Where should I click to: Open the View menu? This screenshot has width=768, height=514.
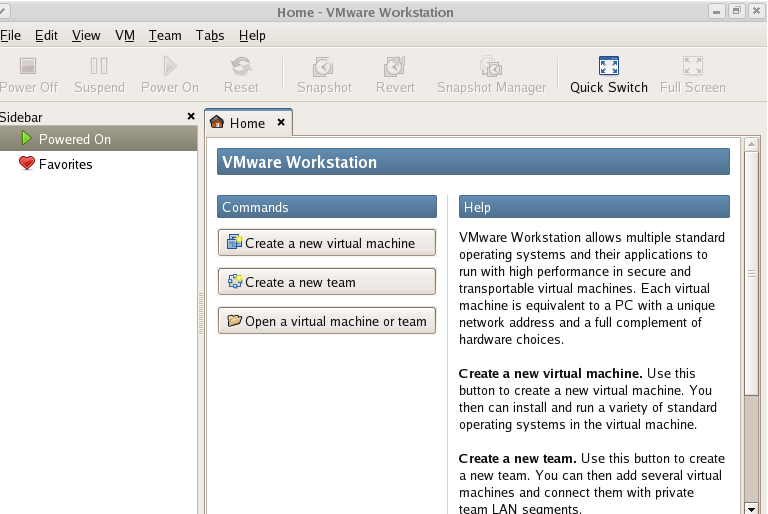click(86, 36)
